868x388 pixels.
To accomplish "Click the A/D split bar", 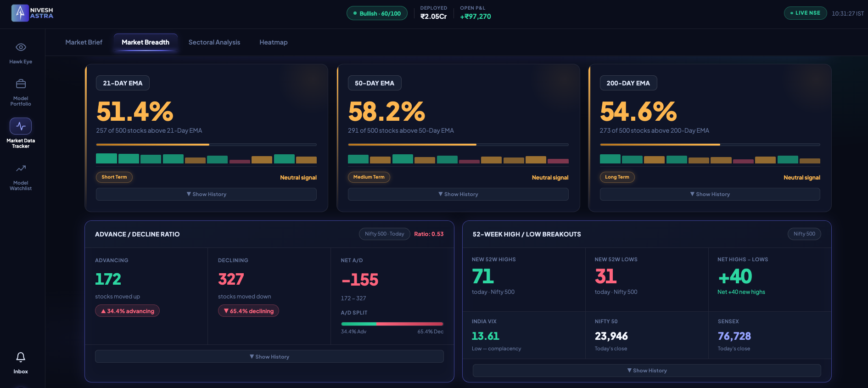I will pyautogui.click(x=392, y=324).
